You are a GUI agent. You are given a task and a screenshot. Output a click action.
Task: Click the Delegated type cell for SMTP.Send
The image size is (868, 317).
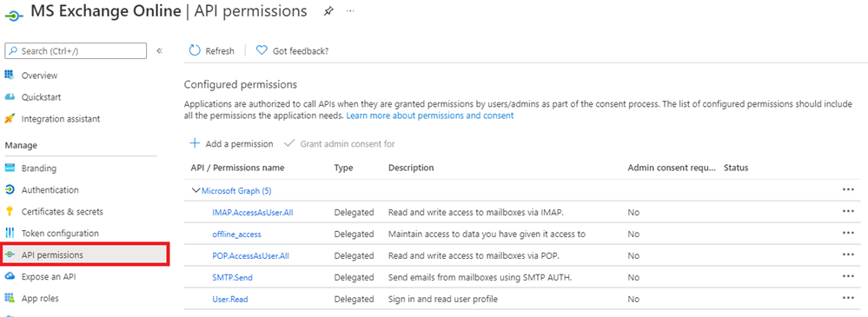[x=354, y=278]
